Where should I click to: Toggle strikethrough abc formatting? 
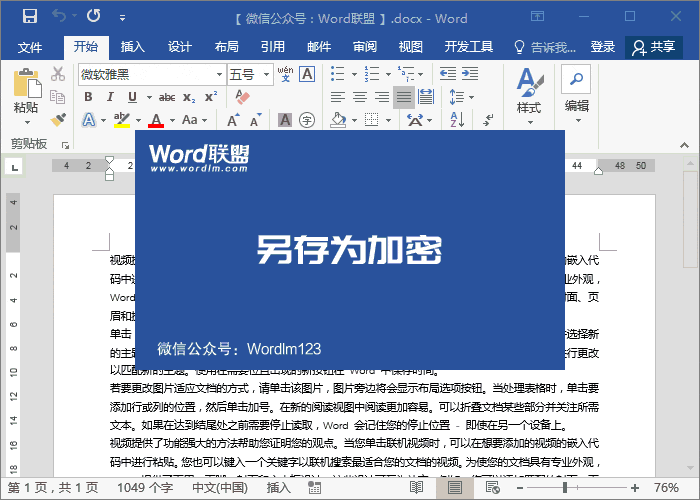point(167,97)
